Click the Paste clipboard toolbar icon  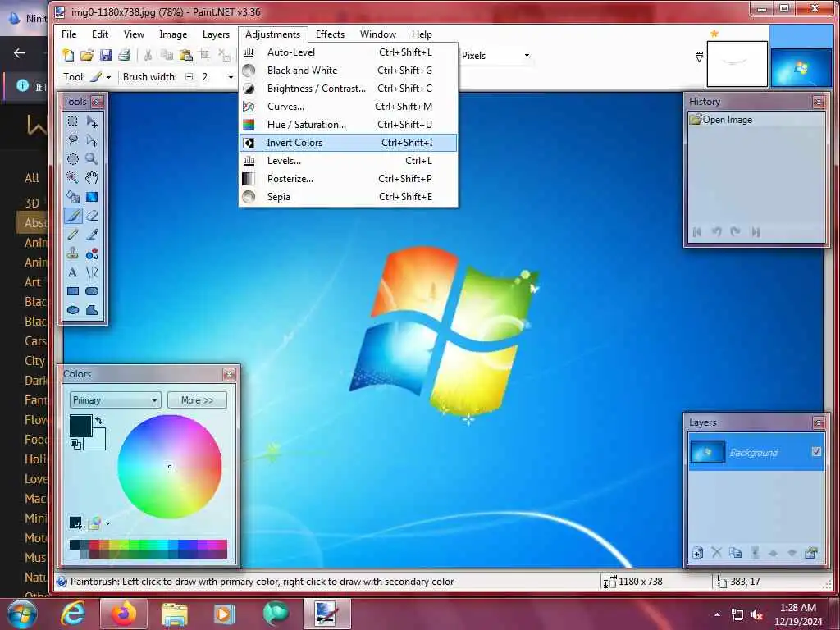[186, 55]
